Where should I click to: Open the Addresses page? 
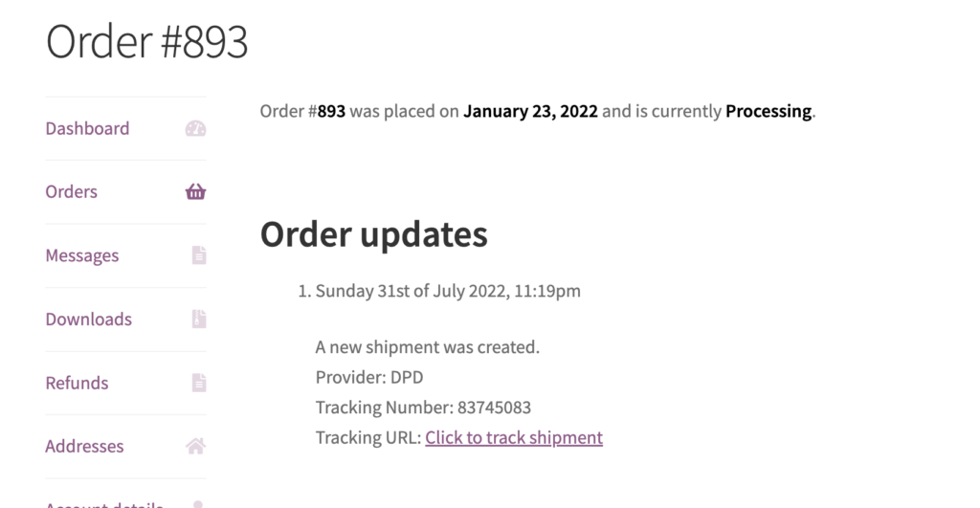[84, 447]
